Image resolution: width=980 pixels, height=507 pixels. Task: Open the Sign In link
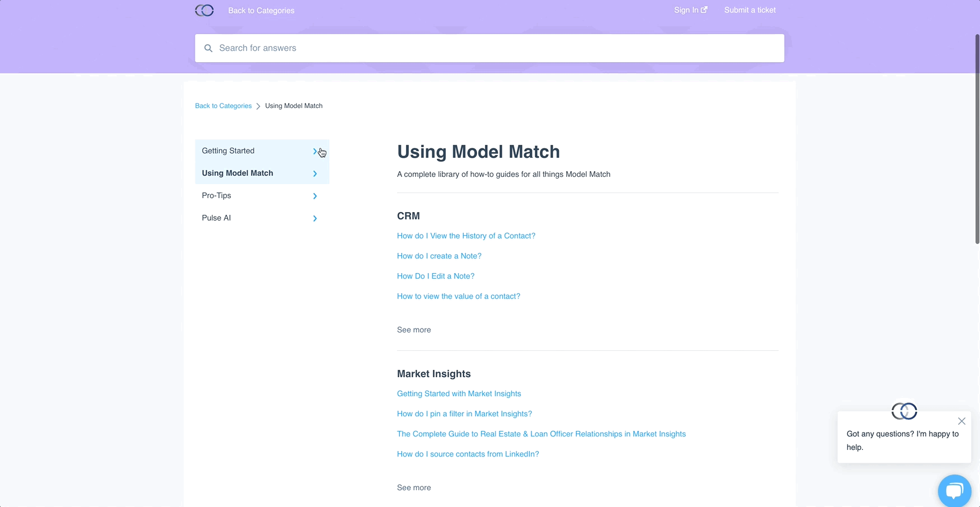coord(686,10)
